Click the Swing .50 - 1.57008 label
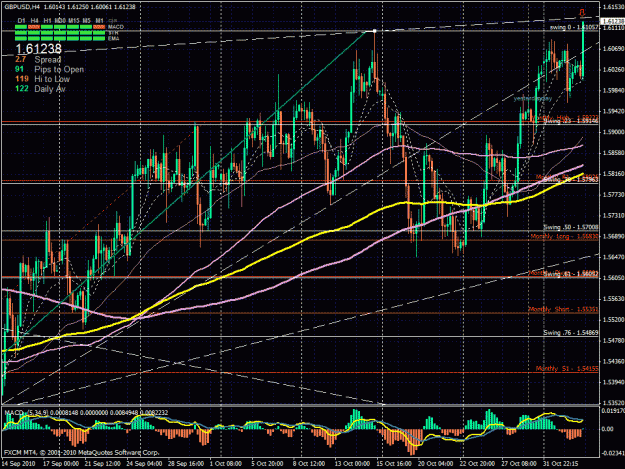Screen dimensions: 625x469 [570, 227]
